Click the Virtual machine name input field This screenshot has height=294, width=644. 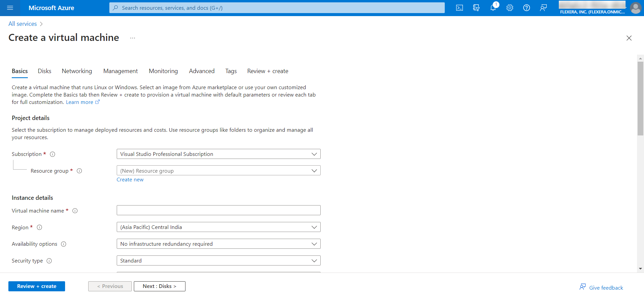click(x=218, y=210)
